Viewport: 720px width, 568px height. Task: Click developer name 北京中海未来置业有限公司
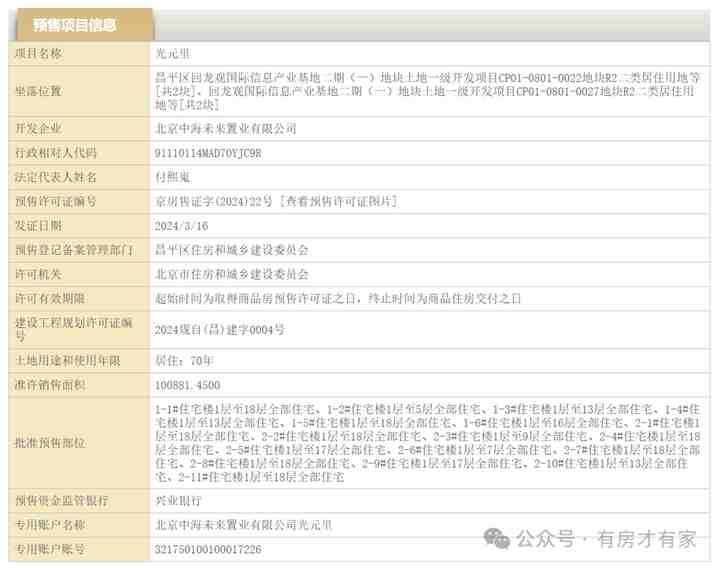point(226,129)
